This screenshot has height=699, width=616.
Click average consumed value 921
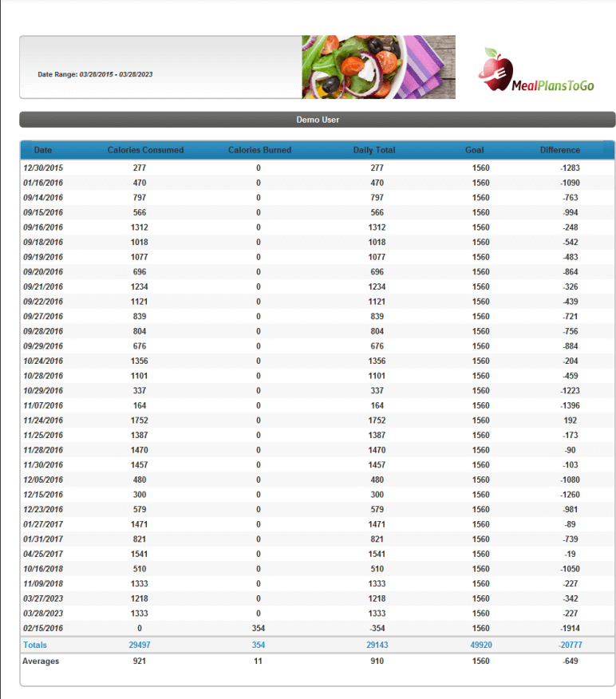pos(140,661)
